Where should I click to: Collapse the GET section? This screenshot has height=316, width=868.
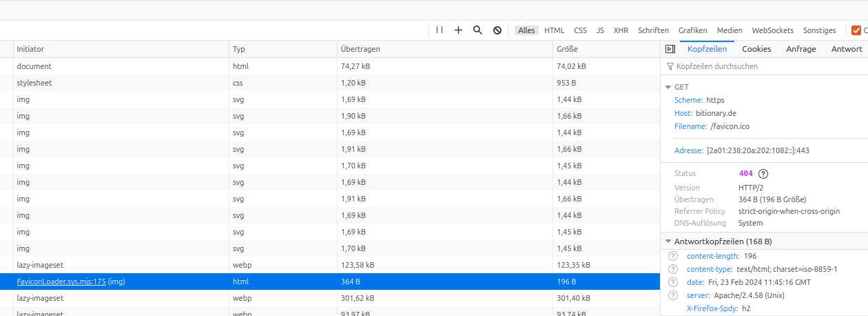(x=668, y=88)
